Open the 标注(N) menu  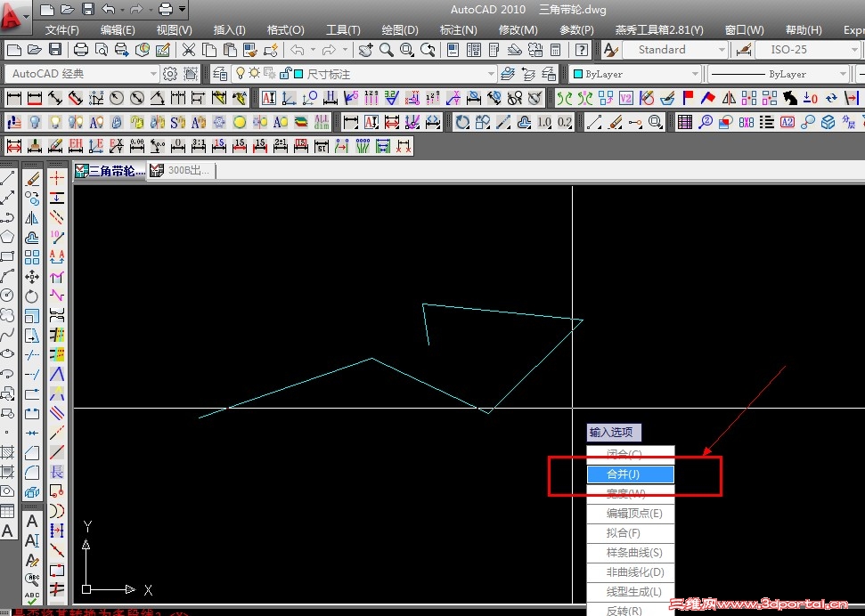tap(459, 29)
